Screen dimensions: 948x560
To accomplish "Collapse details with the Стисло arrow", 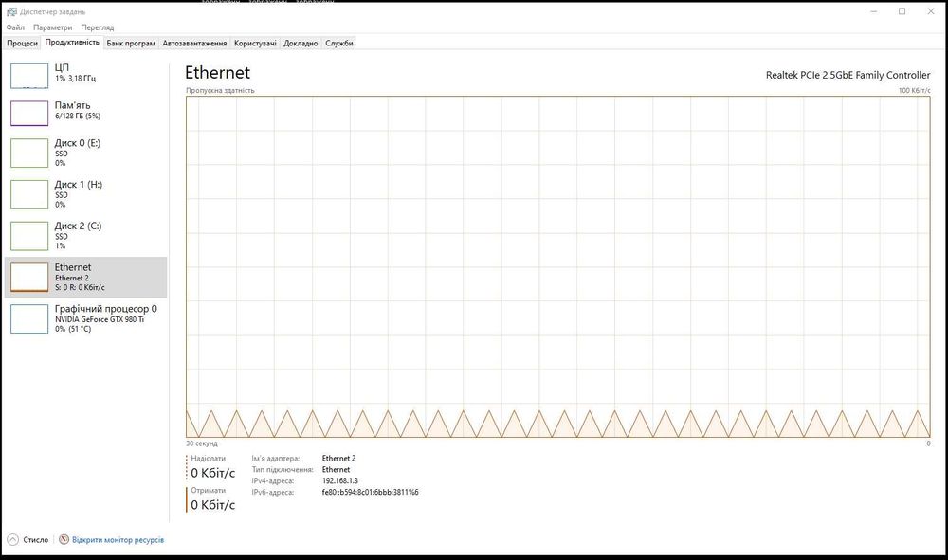I will [x=12, y=539].
